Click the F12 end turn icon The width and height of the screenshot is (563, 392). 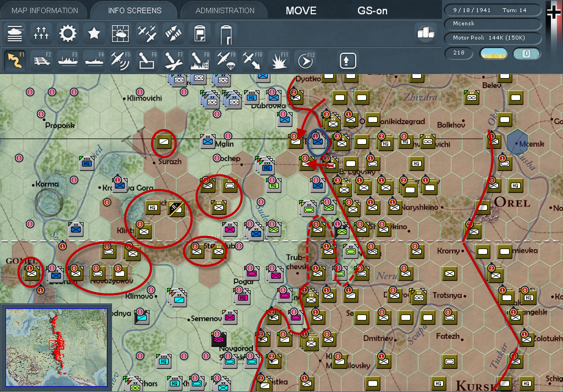click(x=306, y=59)
